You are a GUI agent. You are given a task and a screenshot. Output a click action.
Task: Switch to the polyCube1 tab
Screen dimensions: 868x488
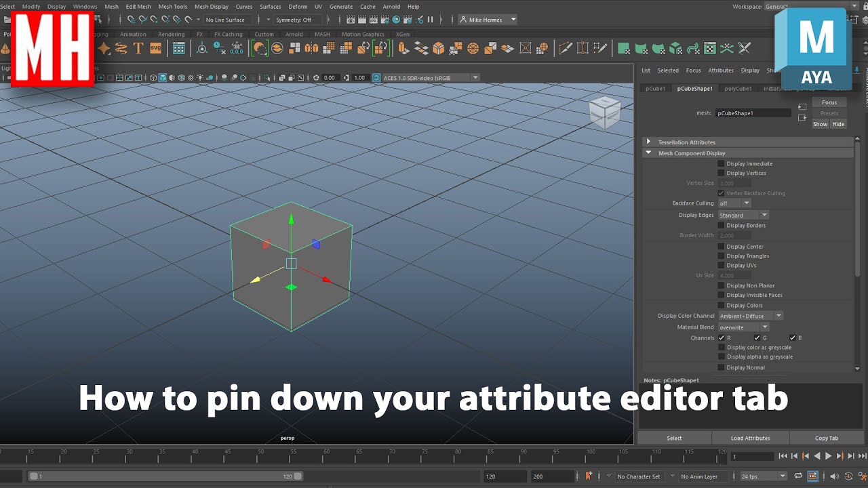[x=738, y=88]
